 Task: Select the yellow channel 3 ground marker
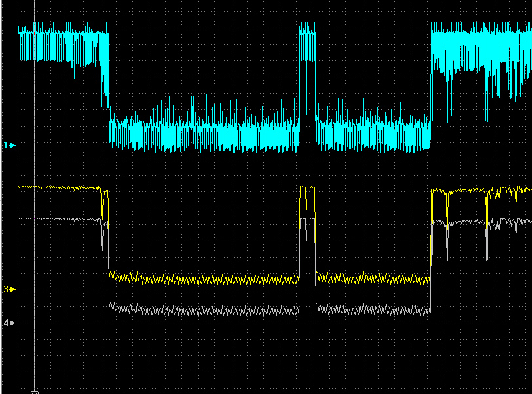[x=9, y=290]
